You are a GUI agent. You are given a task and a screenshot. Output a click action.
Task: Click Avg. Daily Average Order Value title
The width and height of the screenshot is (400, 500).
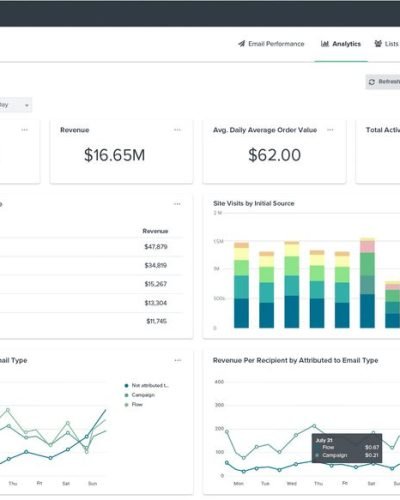(x=265, y=130)
